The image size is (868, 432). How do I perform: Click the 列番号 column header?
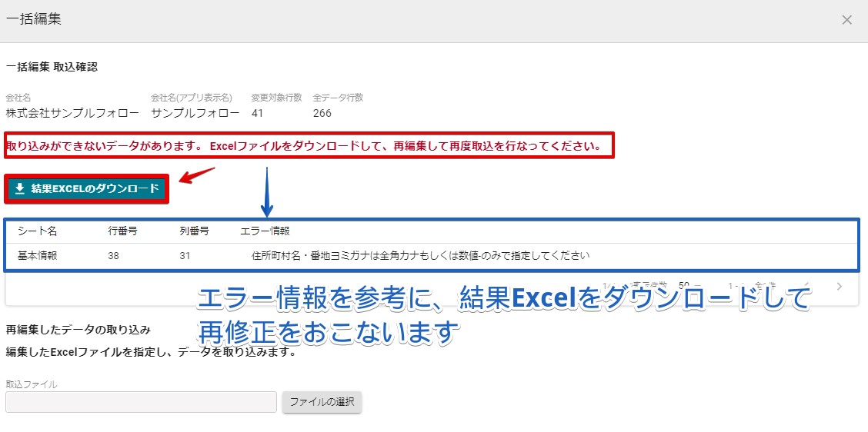pyautogui.click(x=194, y=231)
